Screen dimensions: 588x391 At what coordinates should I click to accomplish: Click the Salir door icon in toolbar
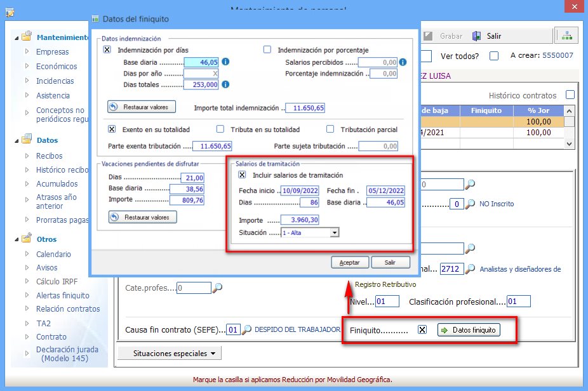tap(476, 36)
